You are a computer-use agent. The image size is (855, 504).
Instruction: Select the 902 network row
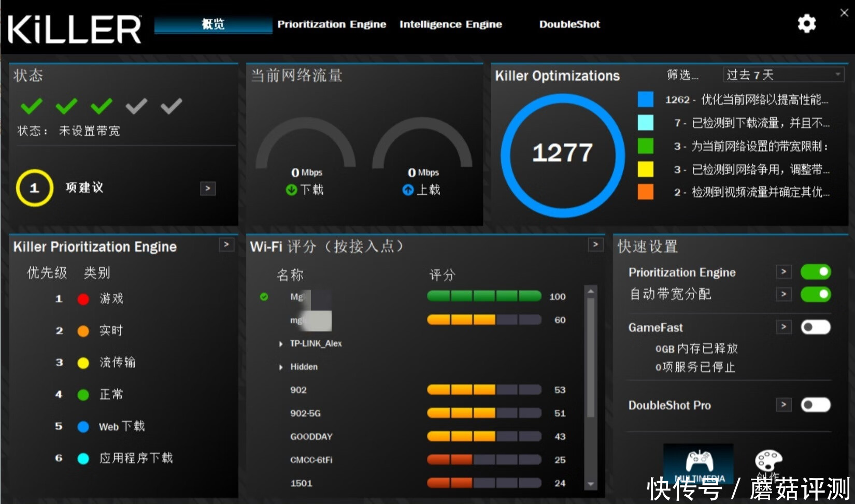point(420,390)
